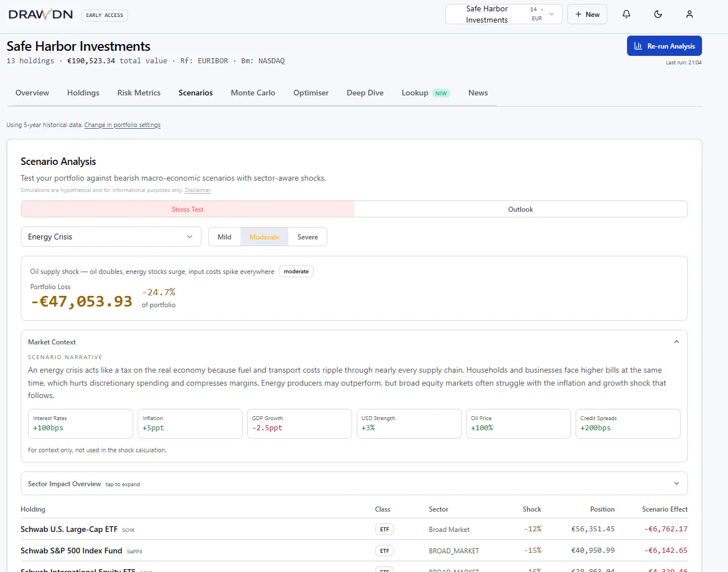The image size is (728, 572).
Task: Go to the Monte Carlo tab
Action: pyautogui.click(x=253, y=93)
